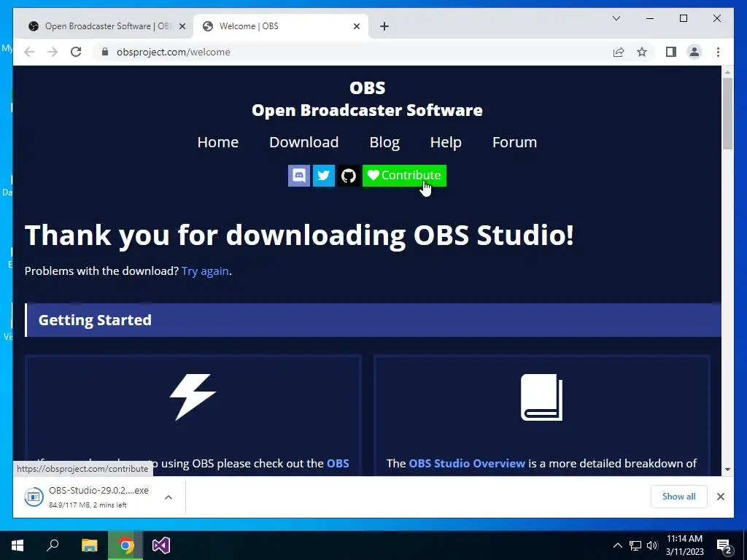
Task: Click the padlock site info icon
Action: coord(105,52)
